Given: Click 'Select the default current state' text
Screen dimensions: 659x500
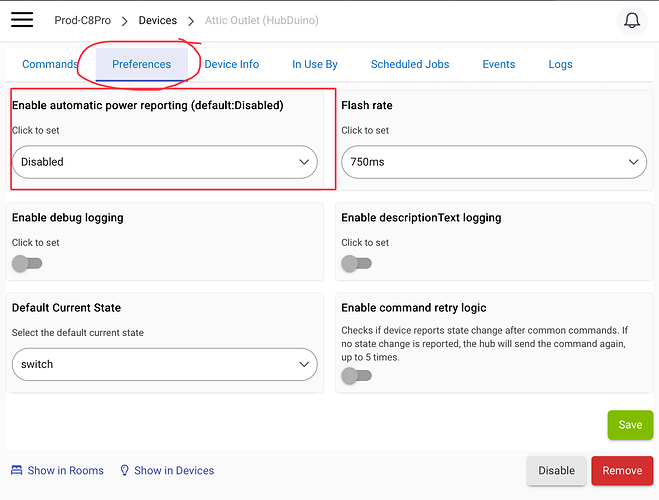Looking at the screenshot, I should point(78,333).
